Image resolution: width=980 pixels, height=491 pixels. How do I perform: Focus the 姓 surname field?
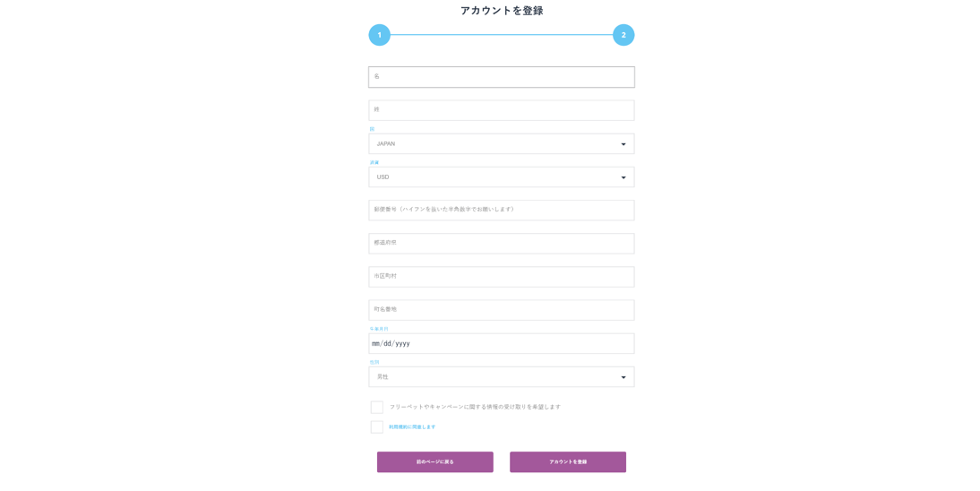[x=502, y=110]
